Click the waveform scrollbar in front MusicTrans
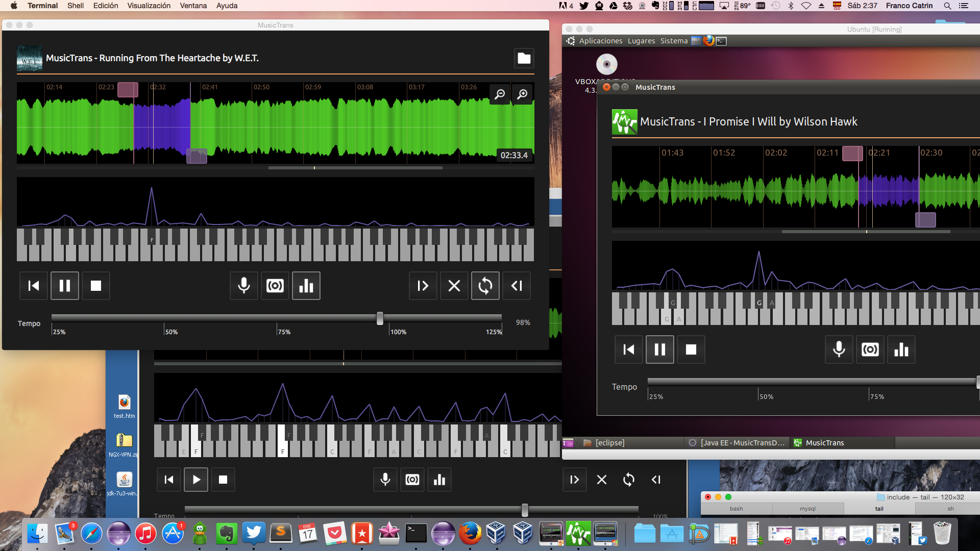Image resolution: width=980 pixels, height=551 pixels. click(355, 168)
